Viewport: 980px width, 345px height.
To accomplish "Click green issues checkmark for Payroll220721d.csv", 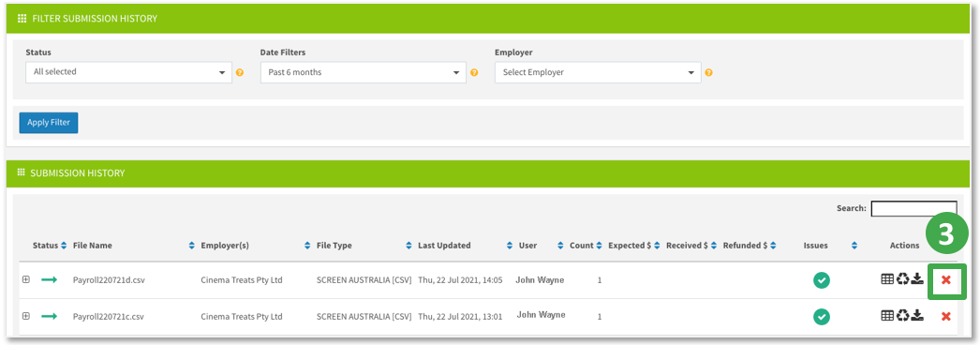I will [822, 280].
